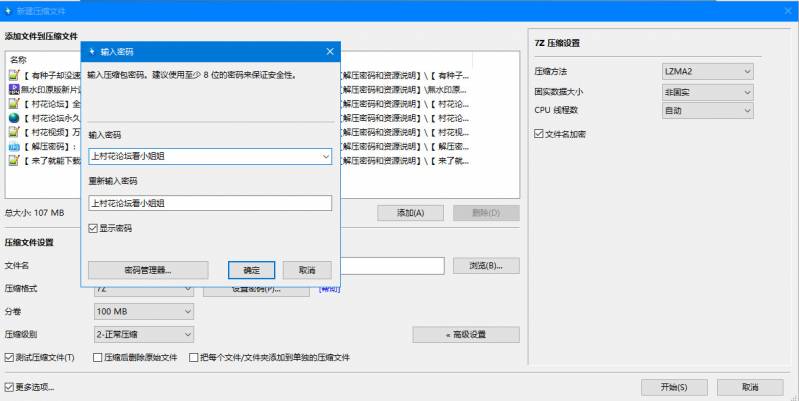
Task: Enable 压缩后删除原始文件 checkbox
Action: point(97,357)
